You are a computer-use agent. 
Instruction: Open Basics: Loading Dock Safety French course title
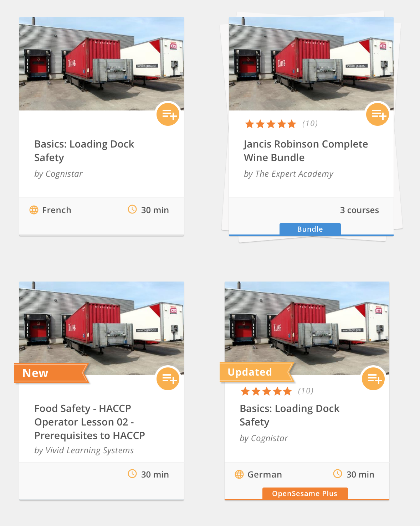pos(84,151)
